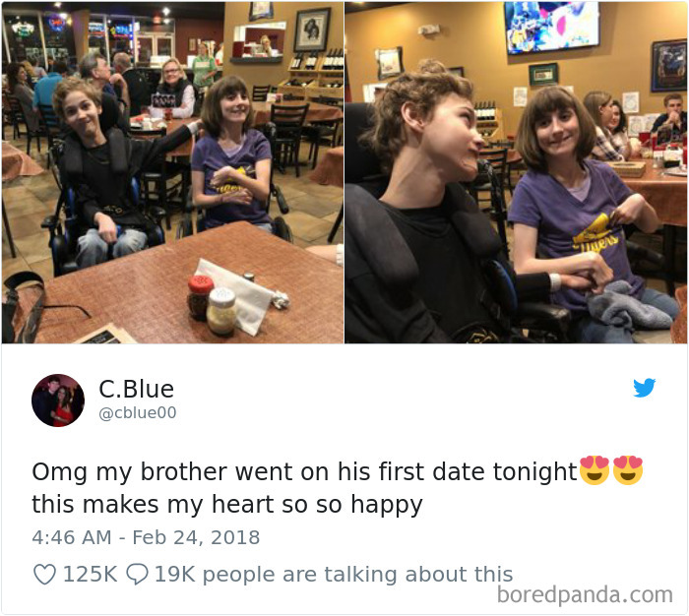Click the second heart-eyes emoji
This screenshot has height=616, width=689.
(x=628, y=470)
